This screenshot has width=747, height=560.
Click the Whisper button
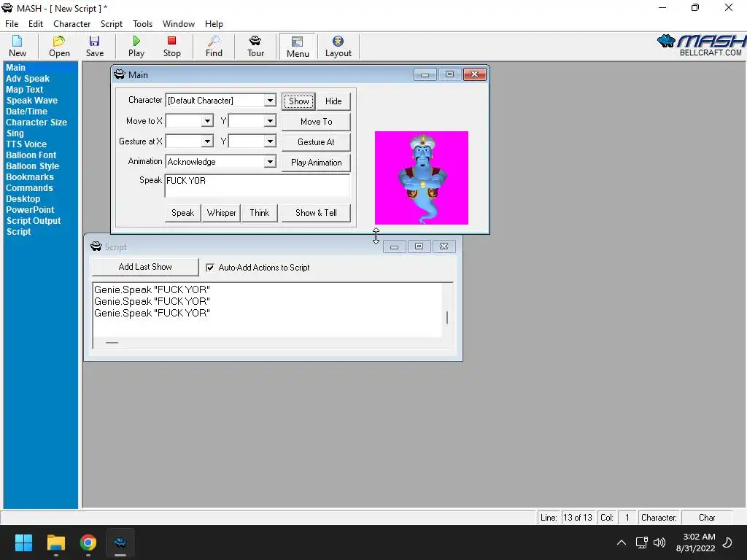[221, 213]
